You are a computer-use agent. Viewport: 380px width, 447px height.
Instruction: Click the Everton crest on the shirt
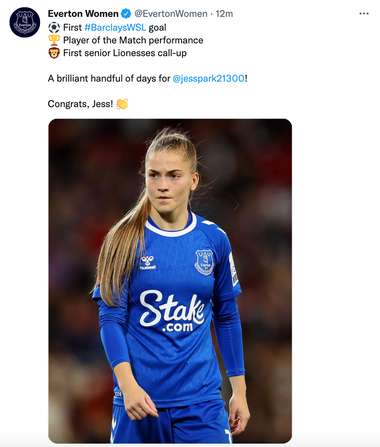(x=204, y=262)
